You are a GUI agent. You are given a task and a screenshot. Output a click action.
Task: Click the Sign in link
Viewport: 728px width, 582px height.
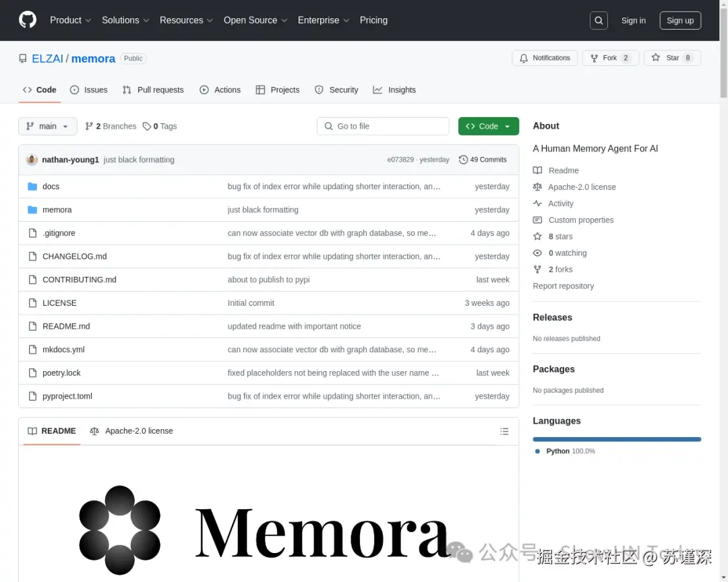pyautogui.click(x=633, y=20)
